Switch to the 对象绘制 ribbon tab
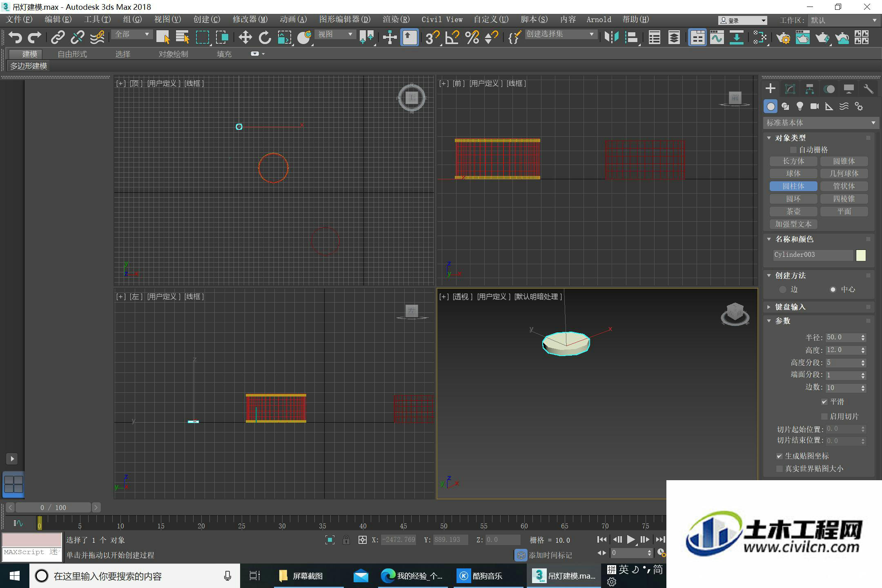The image size is (882, 588). pos(174,54)
